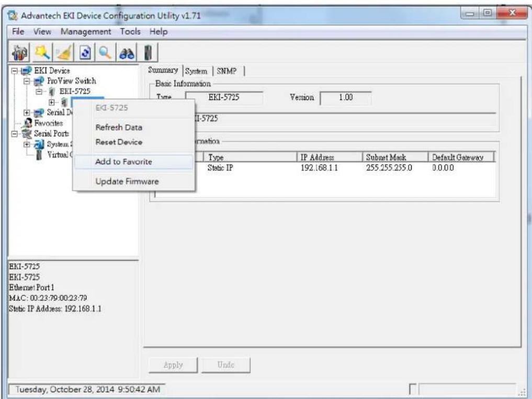
Task: Select the Serial Ports tree label
Action: [x=51, y=134]
